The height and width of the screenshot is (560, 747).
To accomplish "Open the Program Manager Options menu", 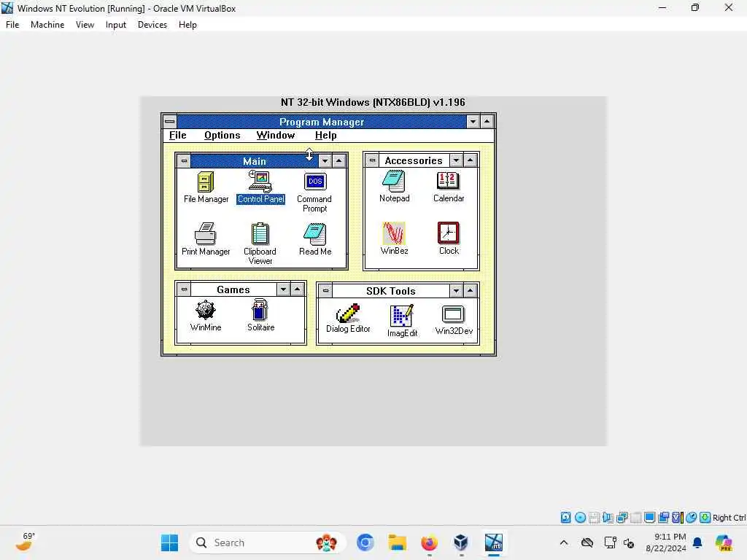I will pos(222,135).
